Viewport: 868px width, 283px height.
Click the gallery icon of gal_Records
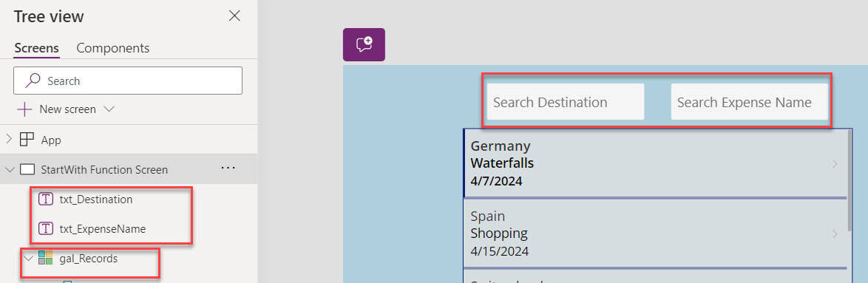45,258
